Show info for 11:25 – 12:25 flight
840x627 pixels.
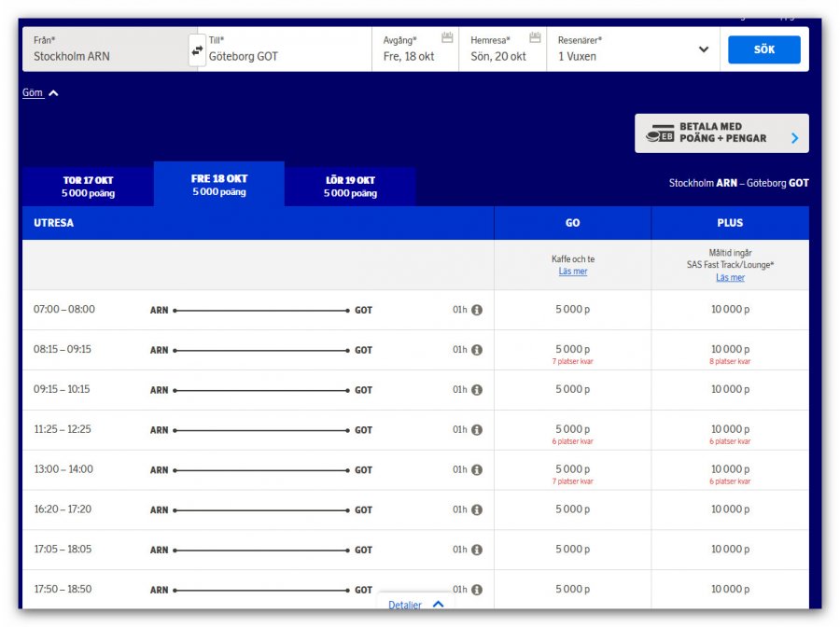click(477, 430)
